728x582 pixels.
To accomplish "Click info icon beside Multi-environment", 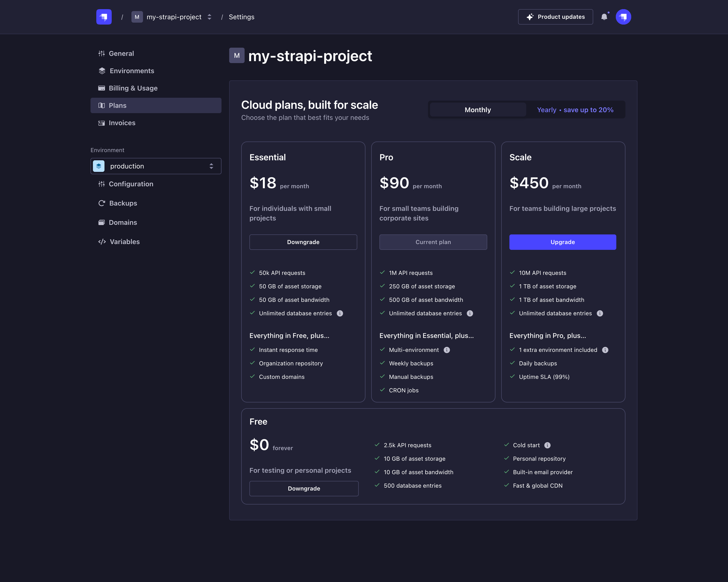I will coord(447,350).
